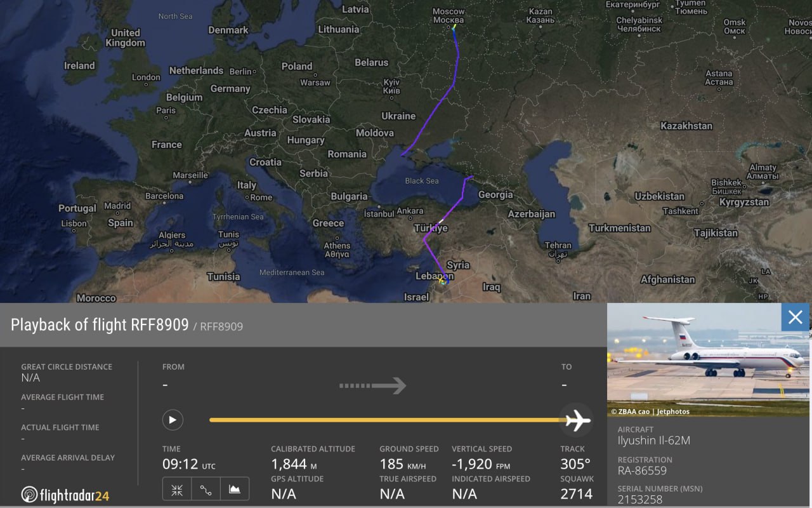Click the yellow playback progress bar
Viewport: 812px width, 508px height.
[x=381, y=420]
